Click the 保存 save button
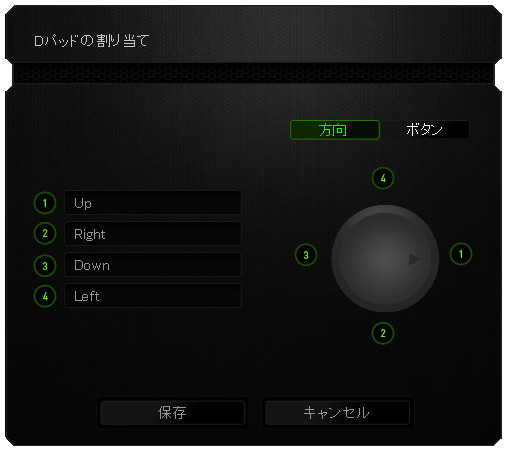Screen dimensions: 507x451 (172, 412)
